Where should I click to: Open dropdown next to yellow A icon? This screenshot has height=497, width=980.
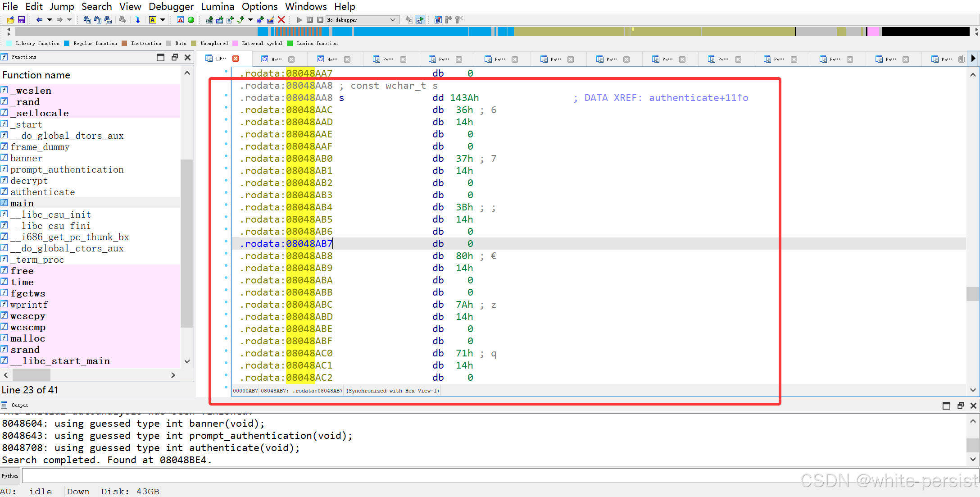click(x=163, y=20)
